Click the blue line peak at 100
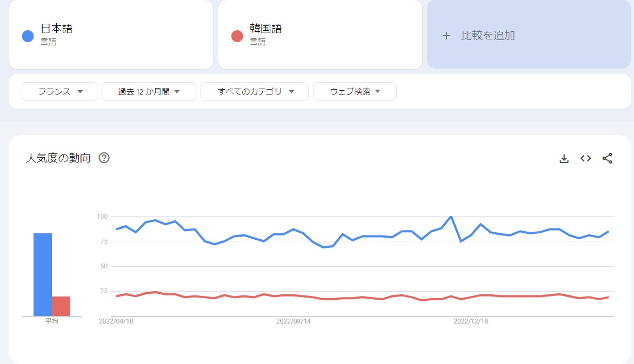This screenshot has height=364, width=634. (451, 217)
